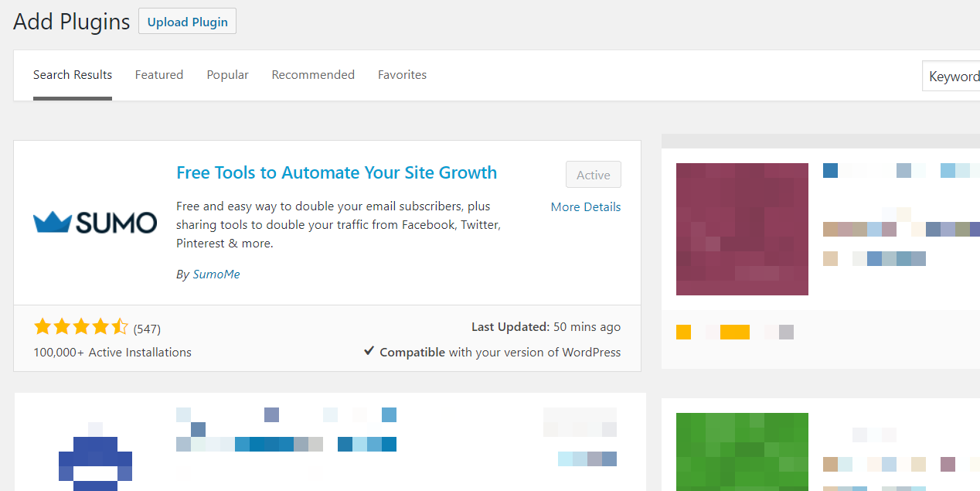
Task: Visit the SumoMe author link
Action: [216, 274]
